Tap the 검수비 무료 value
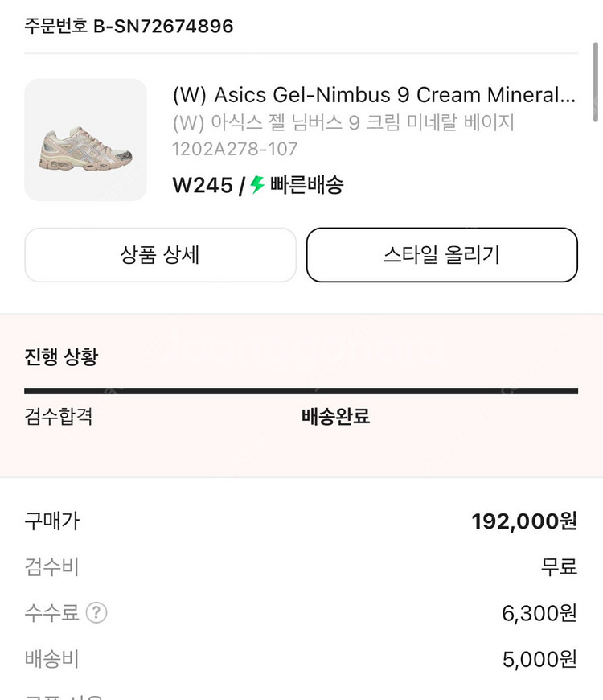This screenshot has width=603, height=700. tap(559, 567)
